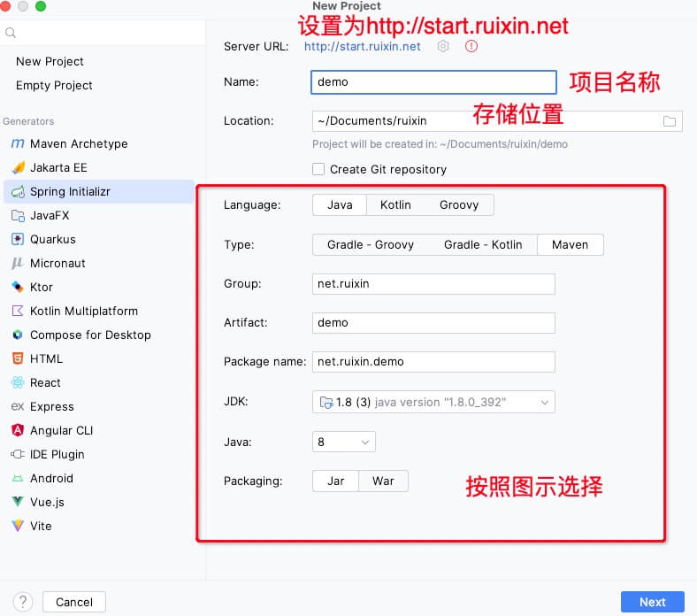The image size is (697, 616).
Task: Choose Vite generator
Action: 99,526
